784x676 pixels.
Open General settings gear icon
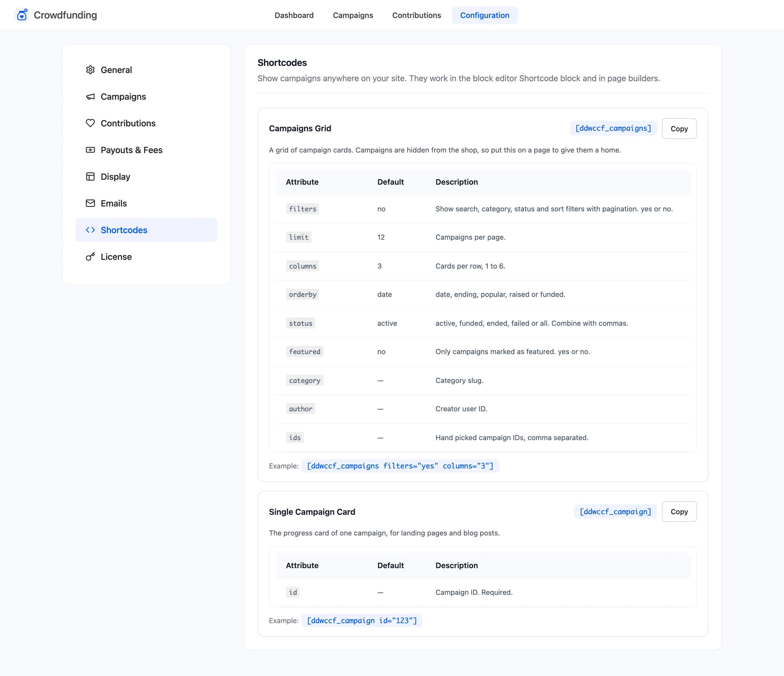(90, 70)
